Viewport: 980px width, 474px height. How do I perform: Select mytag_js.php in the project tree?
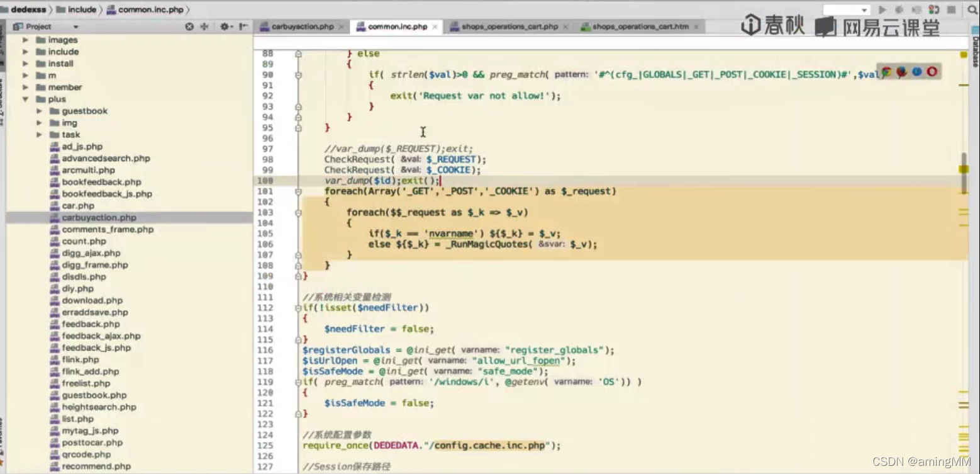click(90, 431)
